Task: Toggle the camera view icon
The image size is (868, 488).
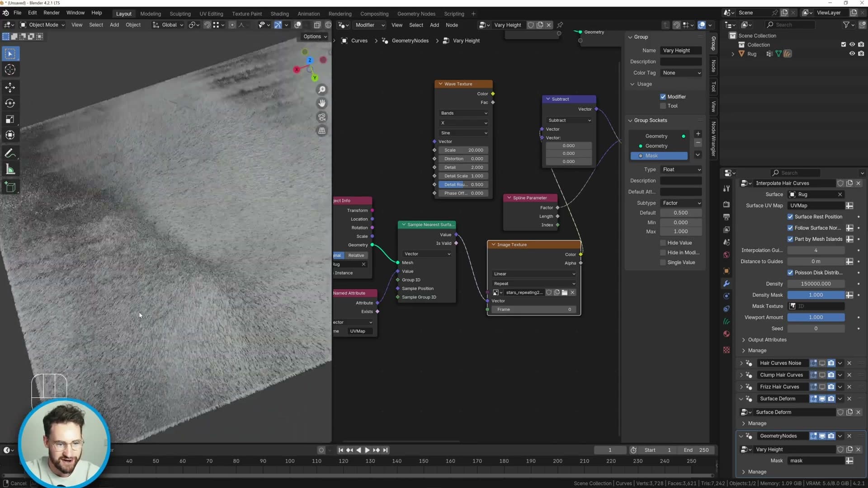Action: tap(322, 117)
